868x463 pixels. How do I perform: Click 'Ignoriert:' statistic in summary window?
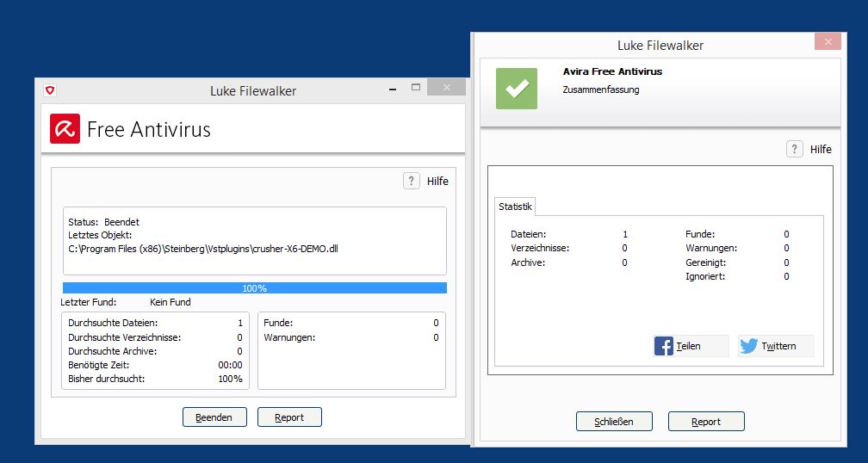(705, 276)
